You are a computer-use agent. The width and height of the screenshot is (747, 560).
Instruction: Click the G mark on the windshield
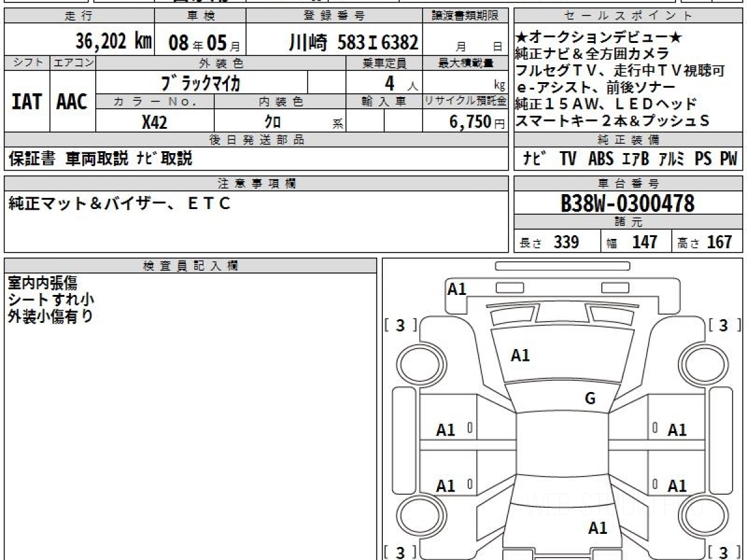(x=590, y=399)
